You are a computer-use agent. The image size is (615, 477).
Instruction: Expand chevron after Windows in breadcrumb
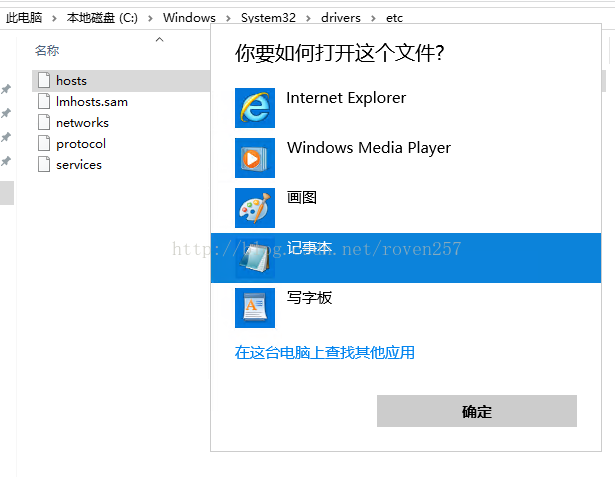point(228,18)
